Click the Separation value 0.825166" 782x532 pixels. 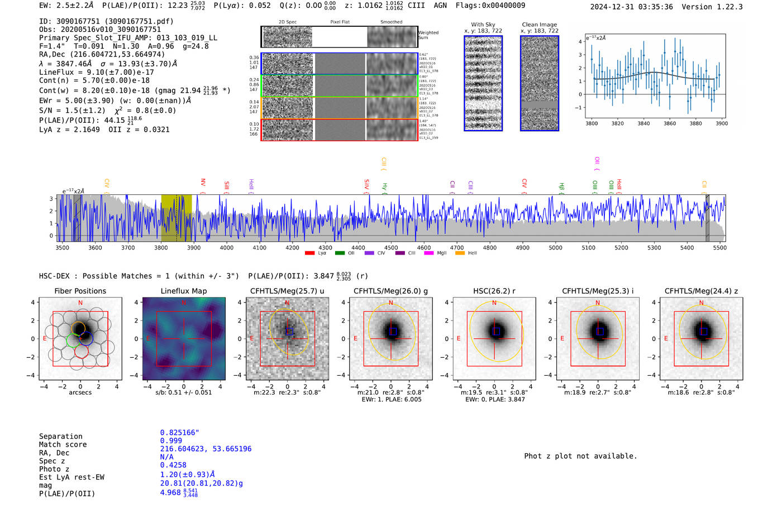[180, 433]
